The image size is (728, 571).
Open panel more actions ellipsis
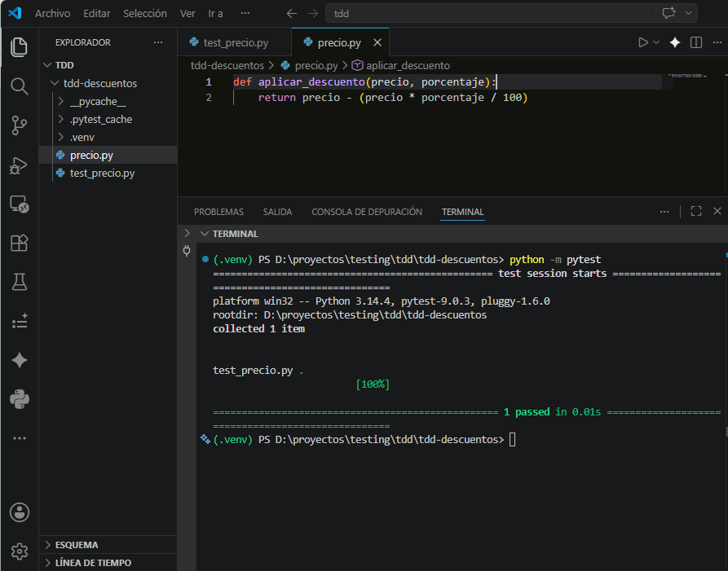point(664,212)
